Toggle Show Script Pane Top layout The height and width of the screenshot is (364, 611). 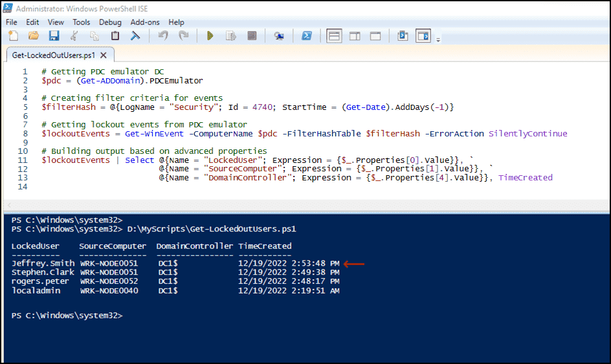[x=334, y=36]
